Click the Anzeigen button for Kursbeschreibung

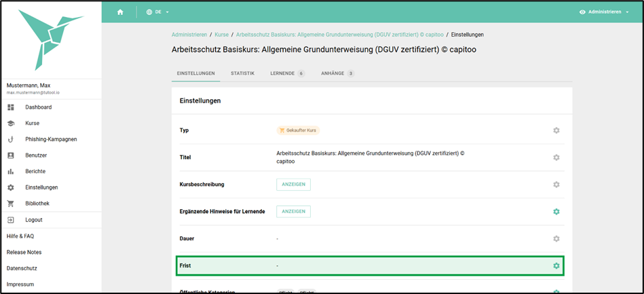pyautogui.click(x=293, y=185)
